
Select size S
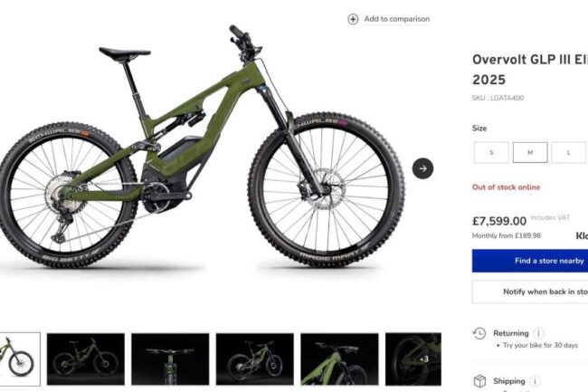(x=491, y=152)
